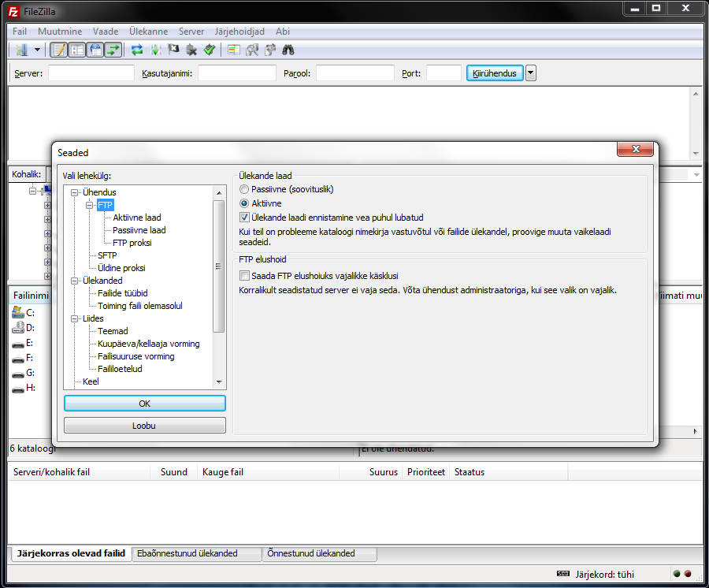Click the green activity LED indicator
This screenshot has width=709, height=588.
[x=677, y=574]
